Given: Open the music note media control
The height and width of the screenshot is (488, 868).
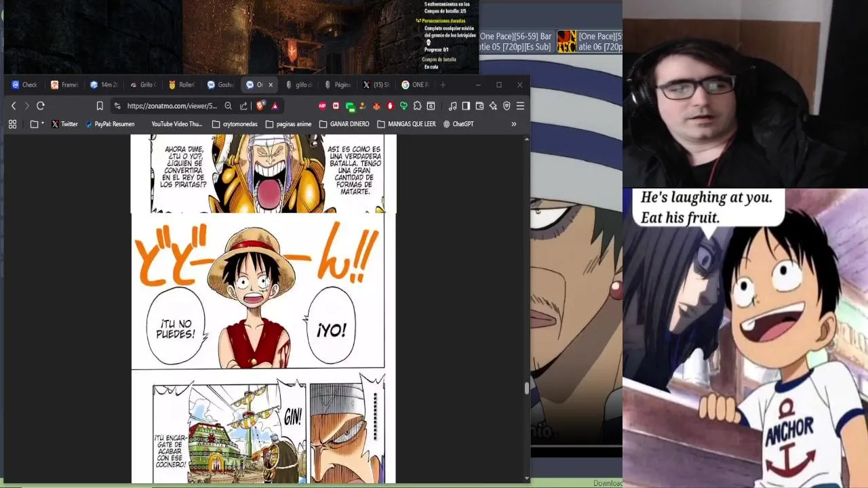Looking at the screenshot, I should [452, 106].
